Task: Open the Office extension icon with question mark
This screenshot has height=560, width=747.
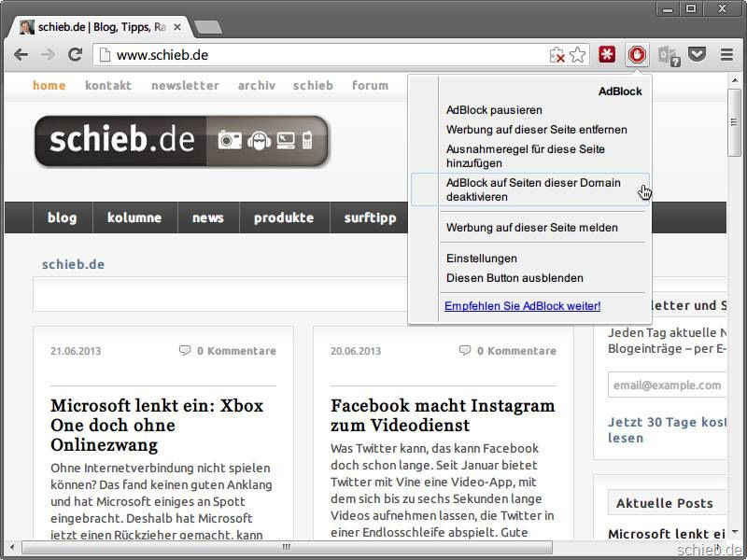Action: tap(669, 56)
